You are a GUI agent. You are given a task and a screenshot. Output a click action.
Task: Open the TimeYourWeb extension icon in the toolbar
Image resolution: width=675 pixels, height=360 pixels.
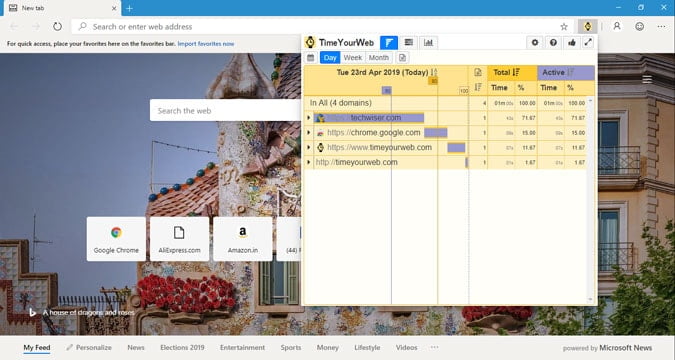click(588, 27)
